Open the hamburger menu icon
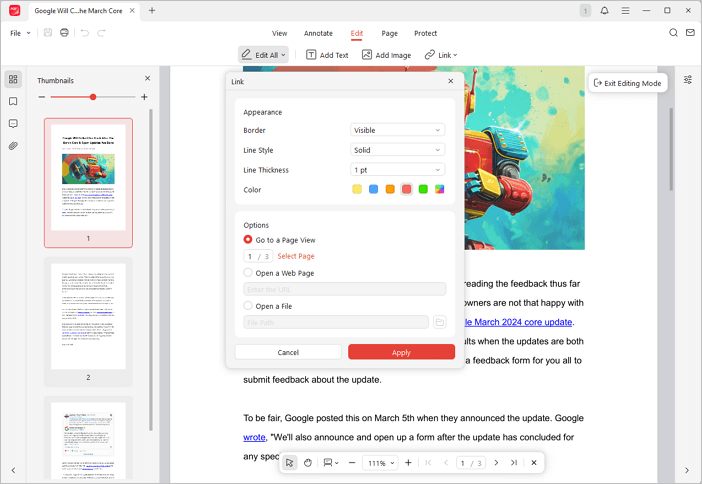Image resolution: width=702 pixels, height=484 pixels. [x=625, y=10]
